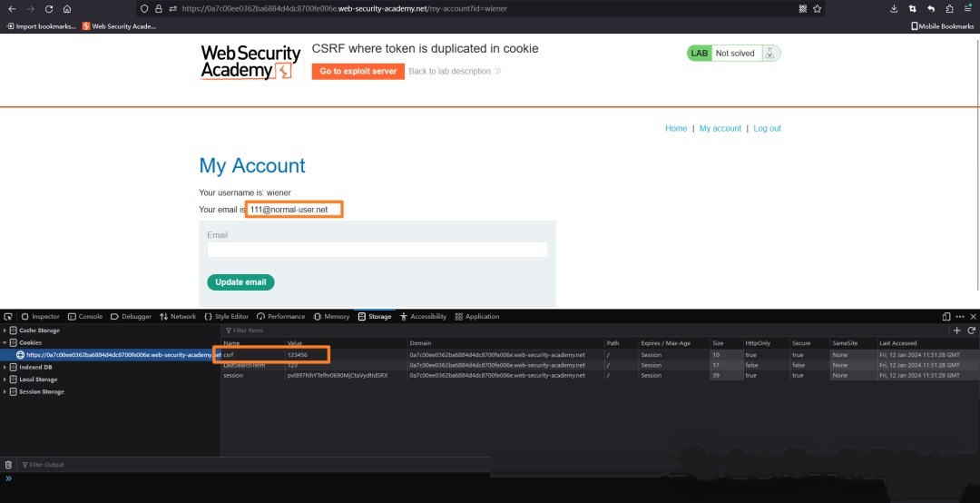Open the browser hamburger menu
This screenshot has width=980, height=503.
point(967,8)
